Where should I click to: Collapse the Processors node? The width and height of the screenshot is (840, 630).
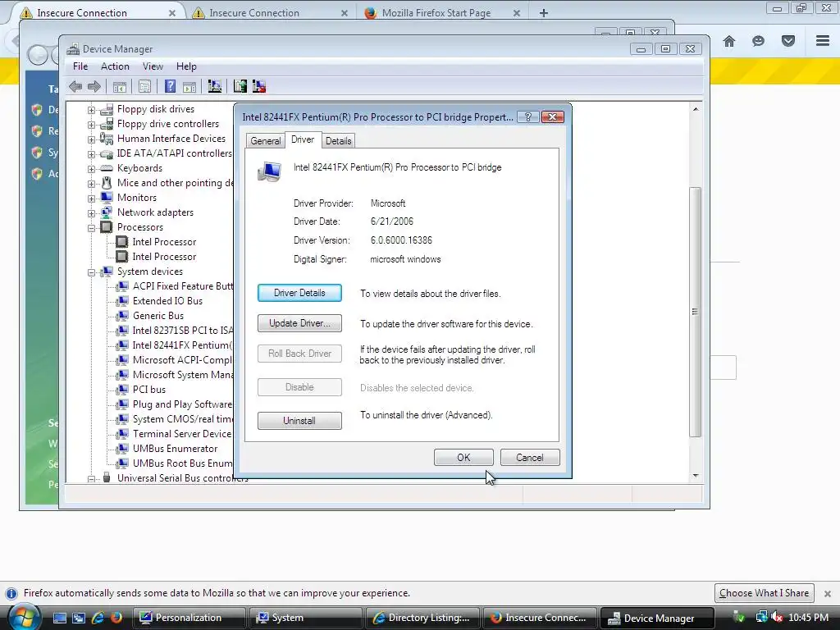(x=92, y=228)
